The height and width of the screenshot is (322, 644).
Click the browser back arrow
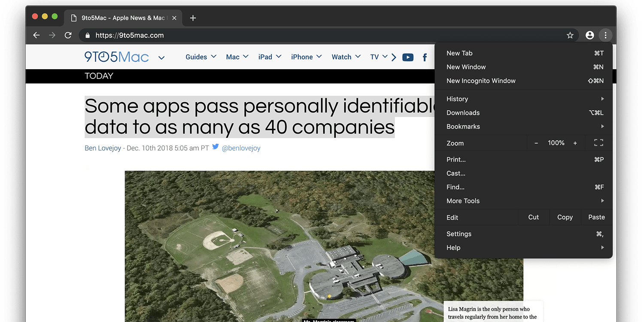(x=36, y=35)
